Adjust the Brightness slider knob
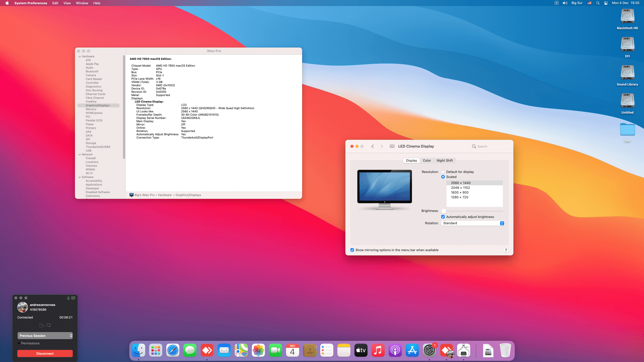 444,211
